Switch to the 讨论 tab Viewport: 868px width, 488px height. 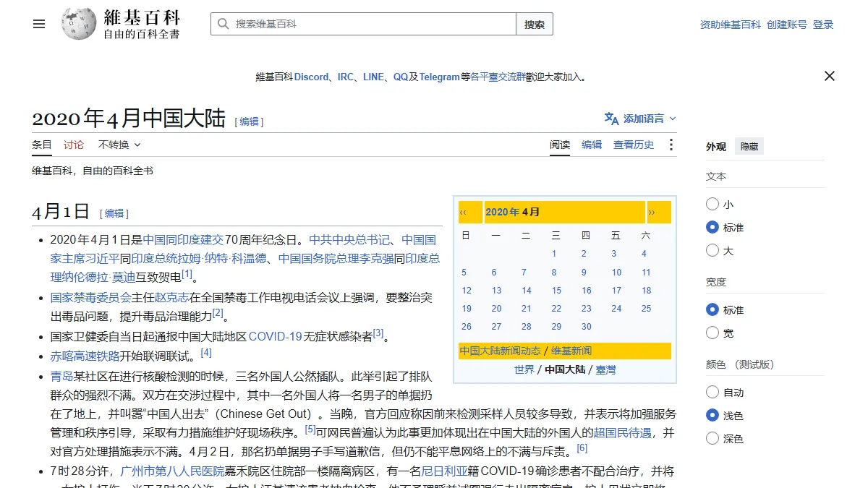point(74,145)
